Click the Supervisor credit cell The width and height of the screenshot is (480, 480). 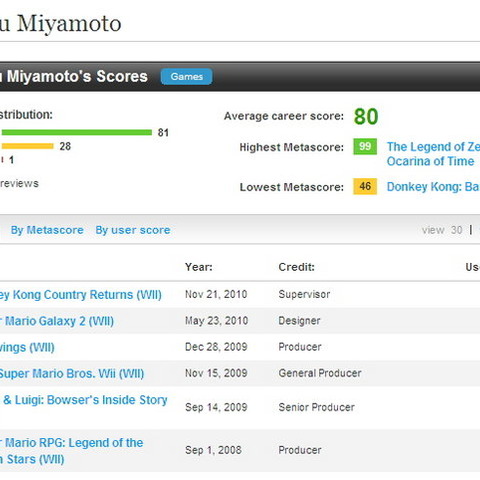[x=304, y=294]
